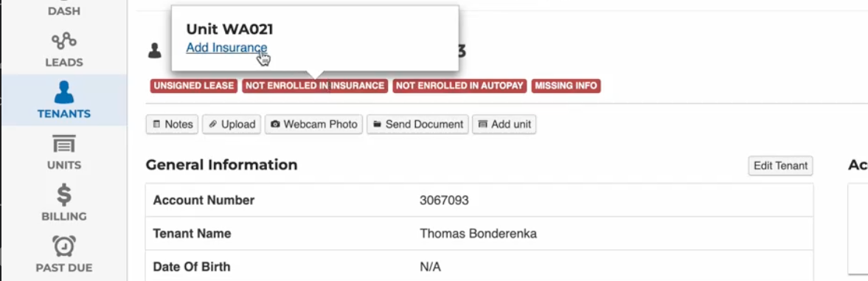Select the account number 3067093 value

pyautogui.click(x=444, y=201)
